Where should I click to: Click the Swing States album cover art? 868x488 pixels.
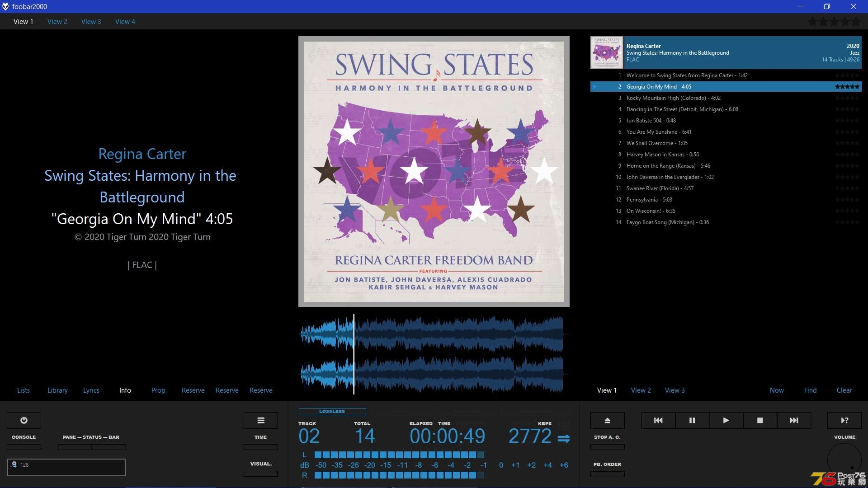[434, 172]
